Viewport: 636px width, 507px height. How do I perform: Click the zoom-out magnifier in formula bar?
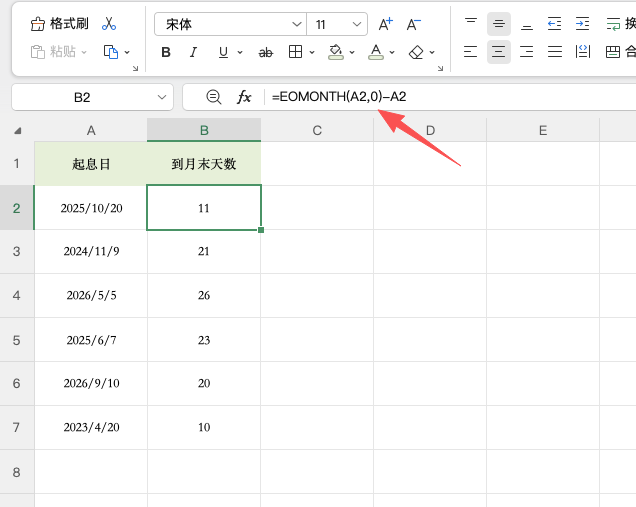click(214, 97)
